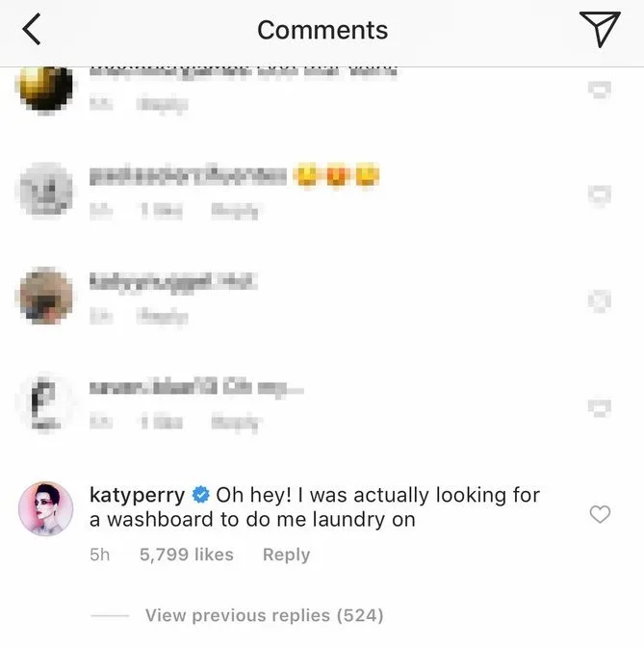Like the comment with three emoji faces
The image size is (644, 647).
pos(600,194)
